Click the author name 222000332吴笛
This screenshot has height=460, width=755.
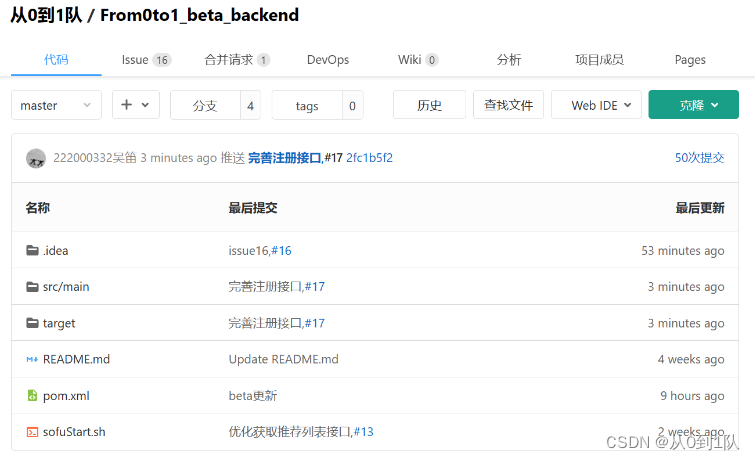(x=95, y=158)
